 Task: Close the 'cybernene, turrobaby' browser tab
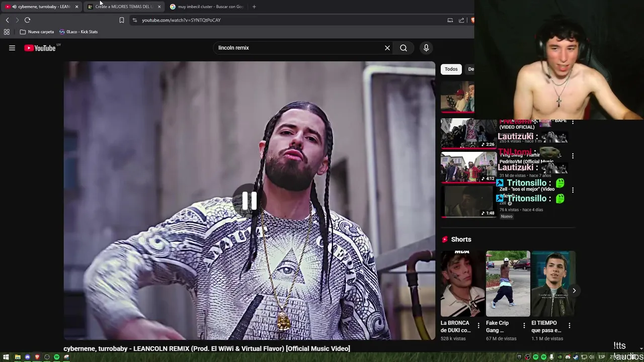pyautogui.click(x=76, y=7)
